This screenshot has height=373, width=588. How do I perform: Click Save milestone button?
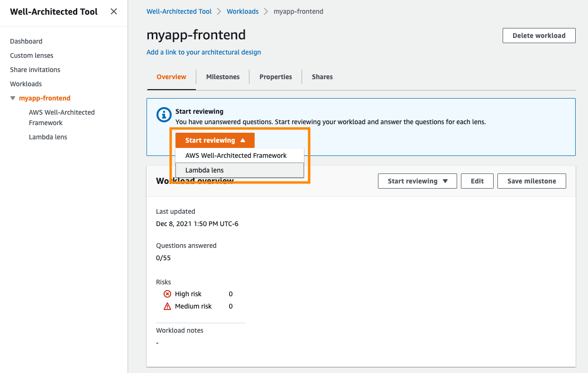[532, 181]
